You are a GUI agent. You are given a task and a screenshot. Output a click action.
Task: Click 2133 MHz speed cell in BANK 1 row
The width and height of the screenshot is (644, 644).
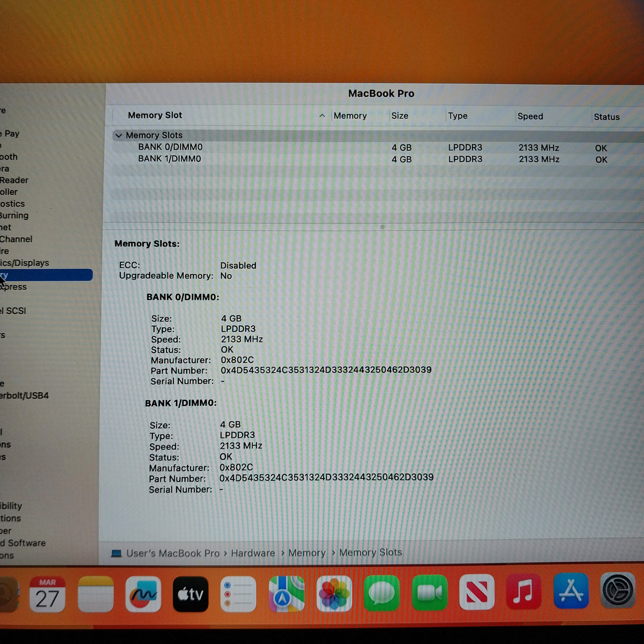(x=539, y=159)
